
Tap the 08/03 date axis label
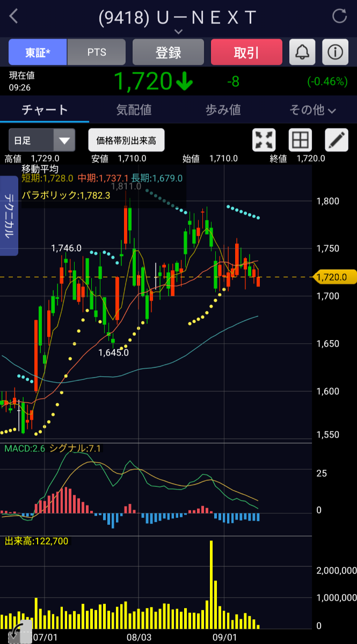tap(139, 638)
